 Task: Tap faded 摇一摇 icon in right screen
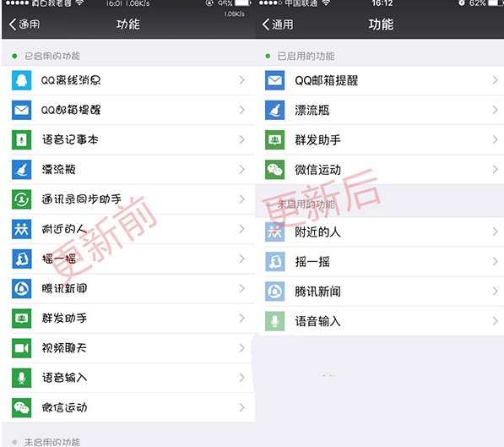pyautogui.click(x=275, y=262)
